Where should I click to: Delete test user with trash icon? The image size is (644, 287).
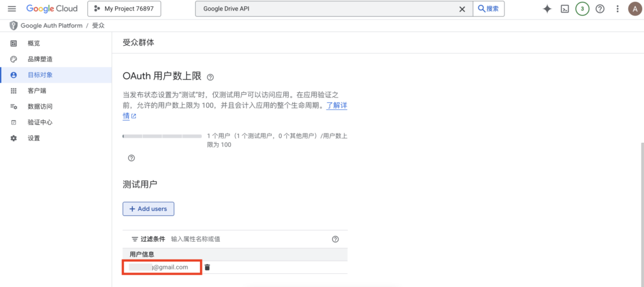pos(208,268)
